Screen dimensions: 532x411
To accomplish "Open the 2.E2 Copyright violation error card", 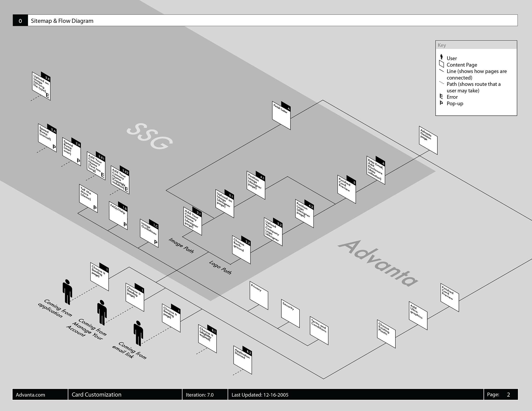I will 120,180.
